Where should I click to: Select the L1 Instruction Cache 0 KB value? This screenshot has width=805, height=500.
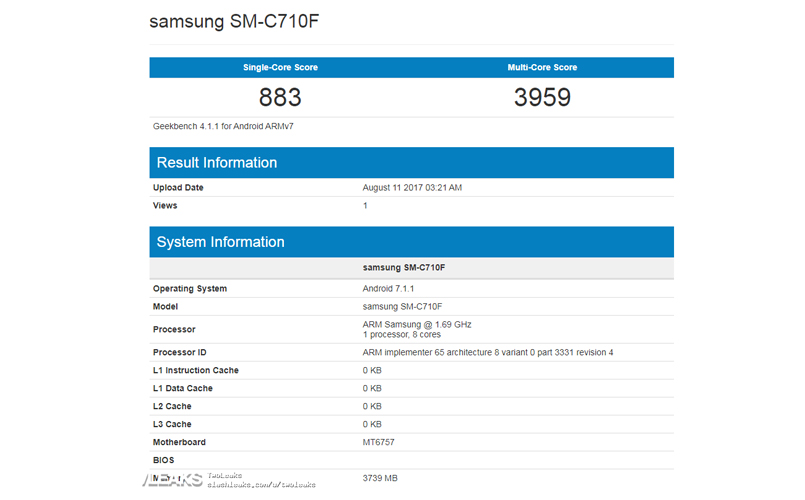(372, 370)
